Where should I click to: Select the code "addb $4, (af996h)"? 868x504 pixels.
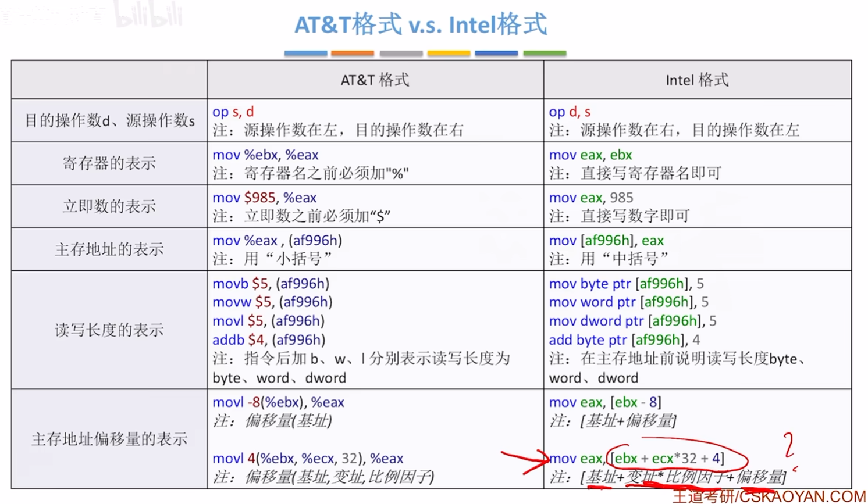pyautogui.click(x=269, y=339)
